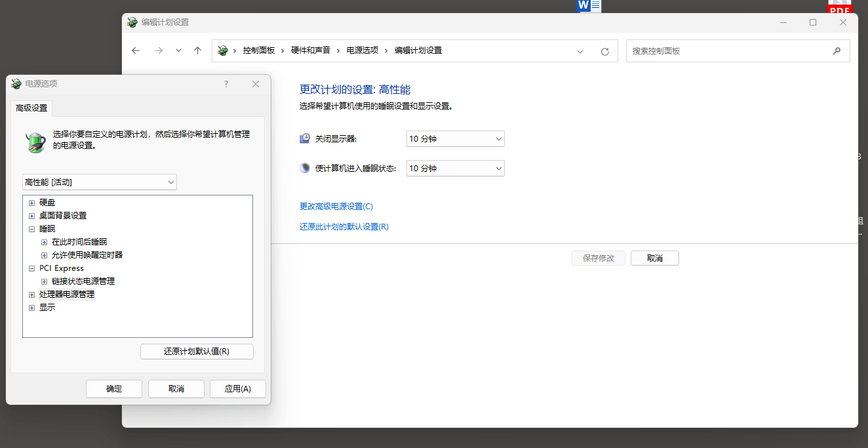The height and width of the screenshot is (448, 868).
Task: Open 硬件和声音 breadcrumb
Action: tap(311, 51)
